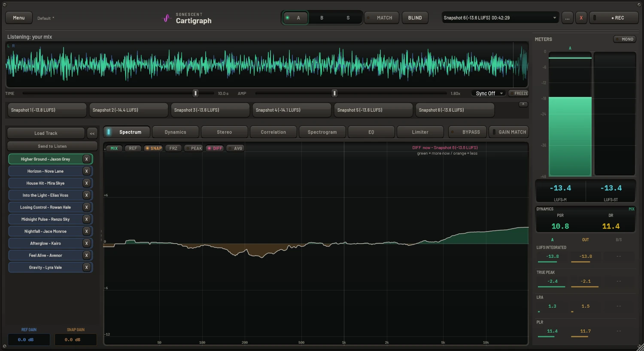
Task: Toggle BYPASS
Action: pyautogui.click(x=468, y=132)
